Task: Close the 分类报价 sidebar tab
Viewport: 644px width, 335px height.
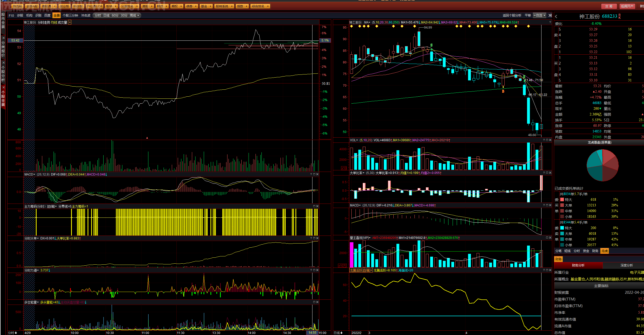Action: [3, 38]
